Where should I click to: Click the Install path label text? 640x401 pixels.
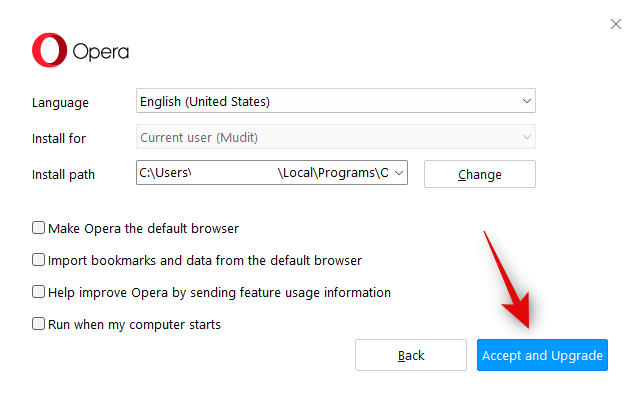63,174
